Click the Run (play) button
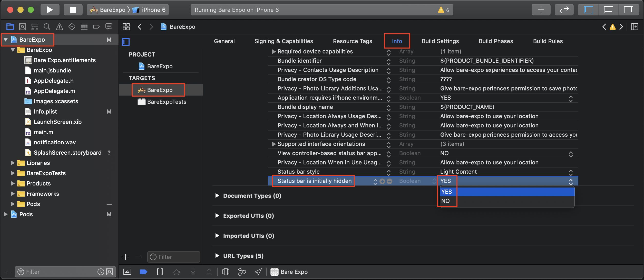 point(50,10)
